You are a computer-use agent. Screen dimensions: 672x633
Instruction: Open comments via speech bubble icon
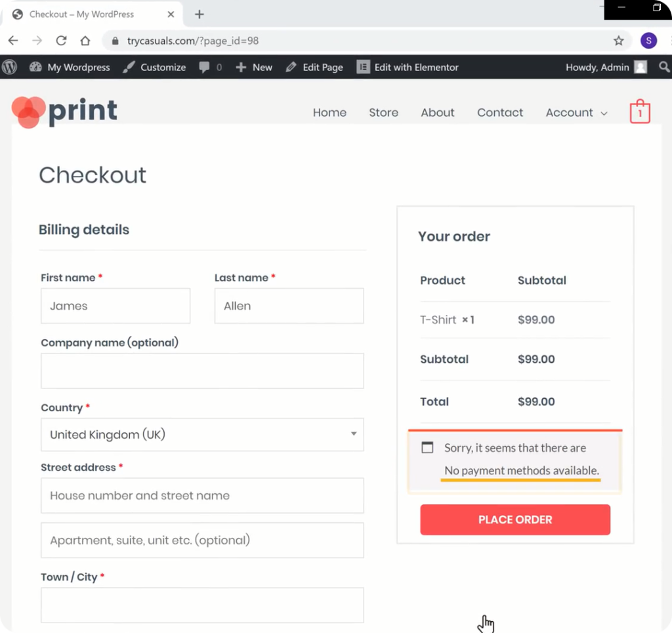[x=203, y=67]
